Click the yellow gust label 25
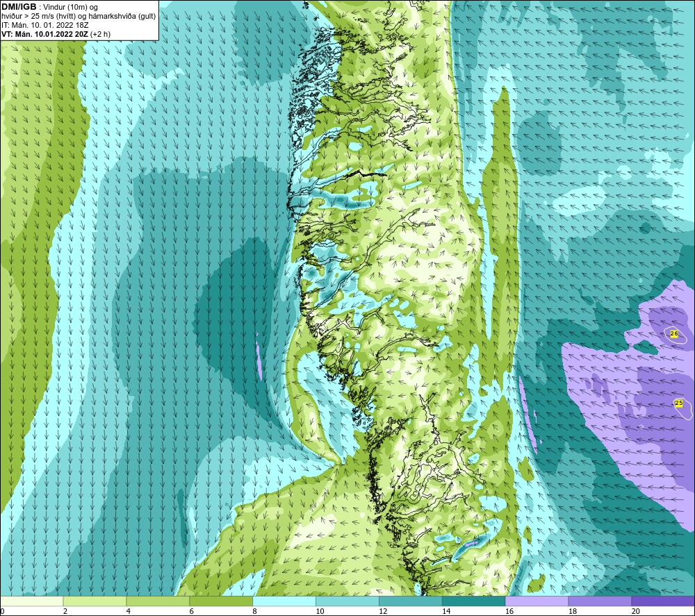 tap(678, 403)
